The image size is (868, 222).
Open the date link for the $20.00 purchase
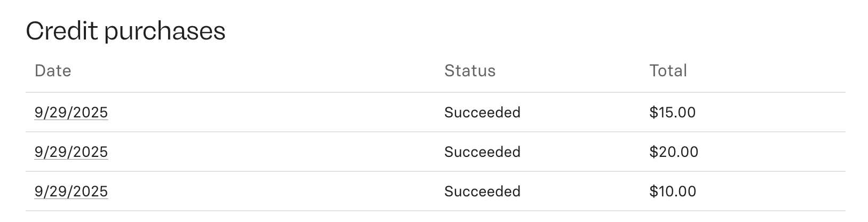(x=71, y=152)
